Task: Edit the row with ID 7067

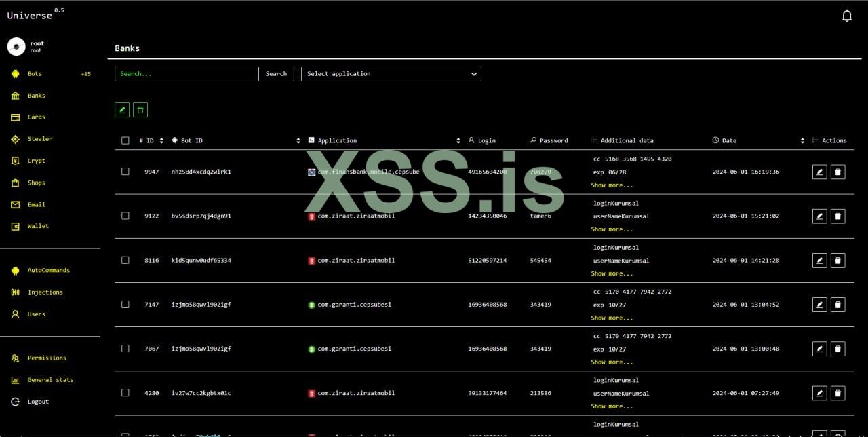Action: click(819, 349)
